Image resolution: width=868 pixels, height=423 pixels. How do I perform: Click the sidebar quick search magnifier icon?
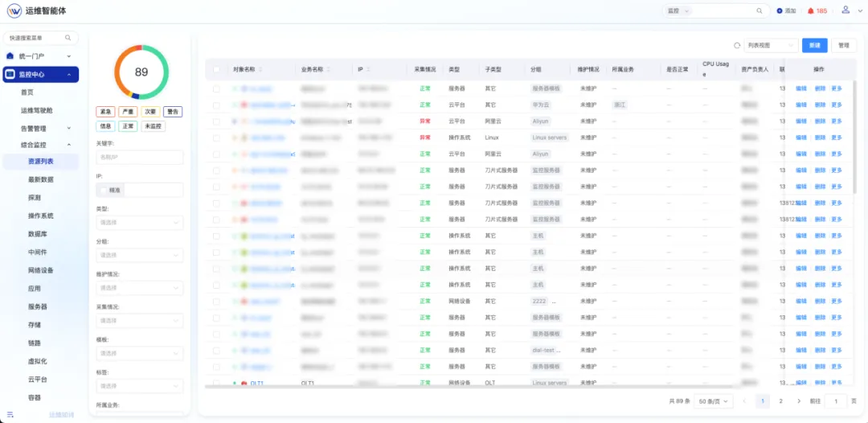(x=68, y=38)
